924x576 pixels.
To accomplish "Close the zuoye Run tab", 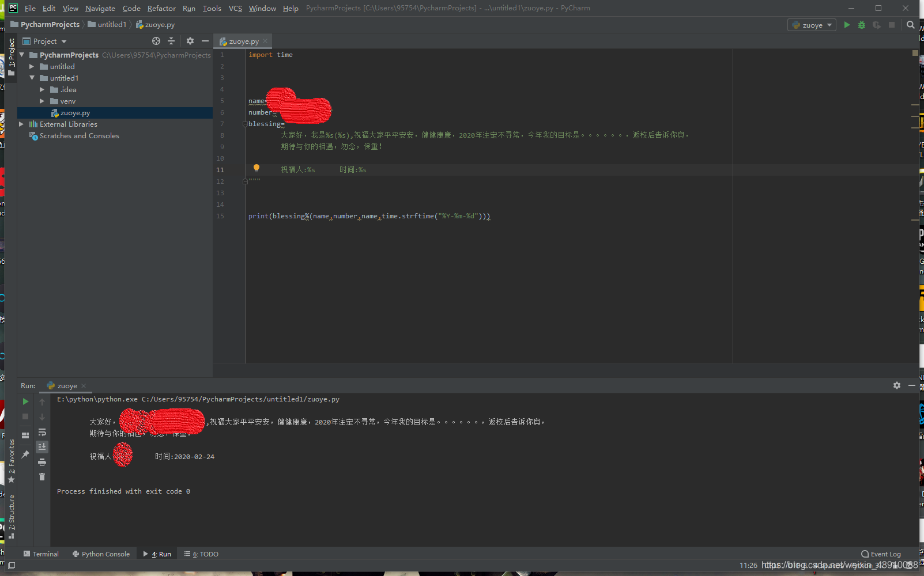I will pyautogui.click(x=84, y=386).
